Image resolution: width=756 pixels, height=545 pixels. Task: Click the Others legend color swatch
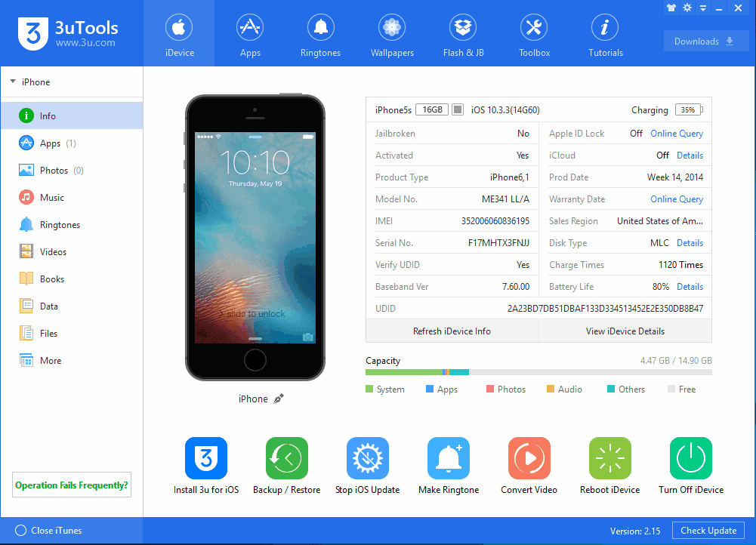[x=611, y=389]
